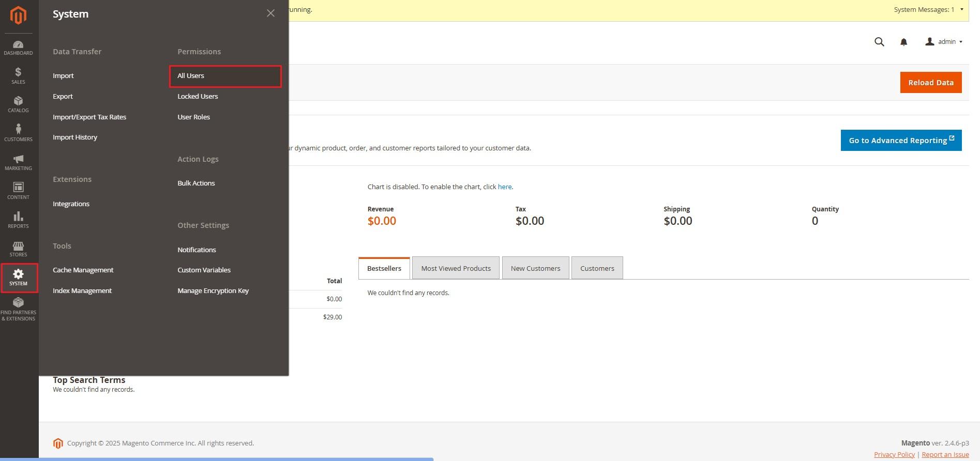Open the notifications bell icon
The height and width of the screenshot is (461, 980).
[x=903, y=42]
